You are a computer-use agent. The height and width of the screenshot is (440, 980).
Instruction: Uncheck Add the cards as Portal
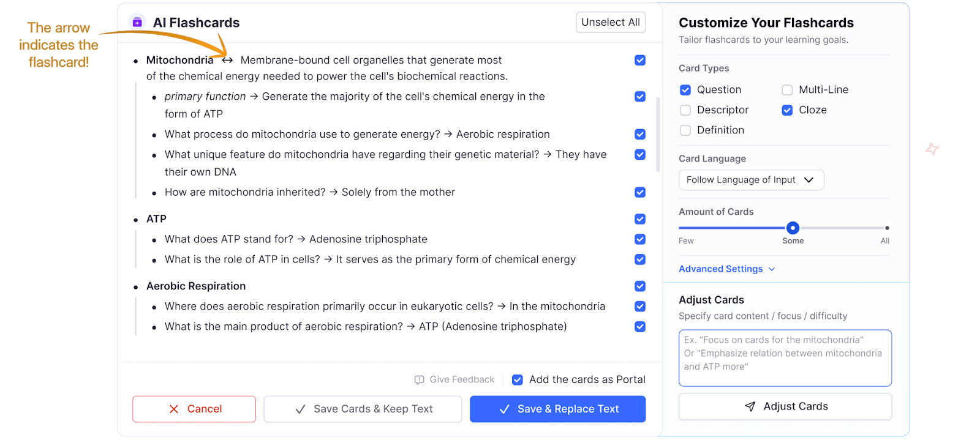[518, 380]
